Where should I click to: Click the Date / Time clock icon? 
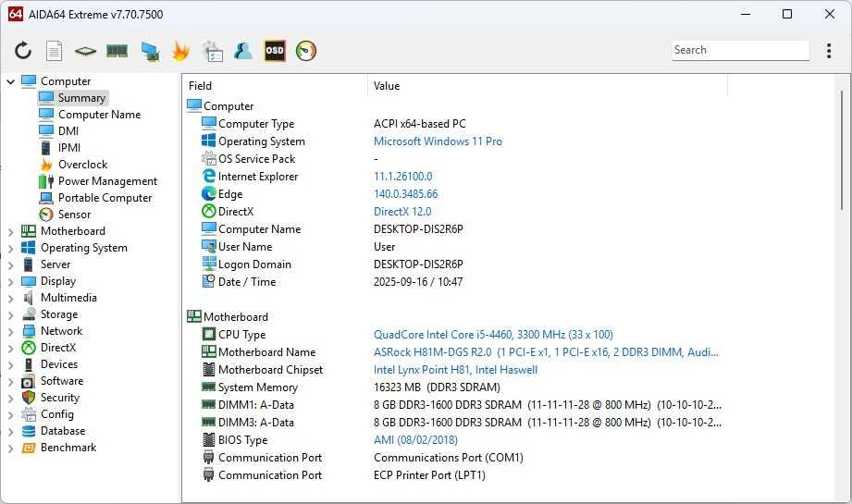[x=209, y=281]
